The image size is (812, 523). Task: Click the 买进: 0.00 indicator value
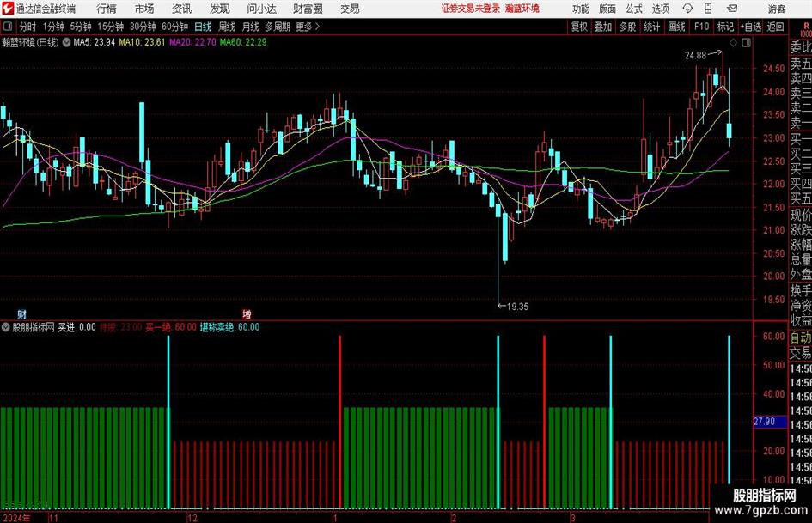point(76,327)
